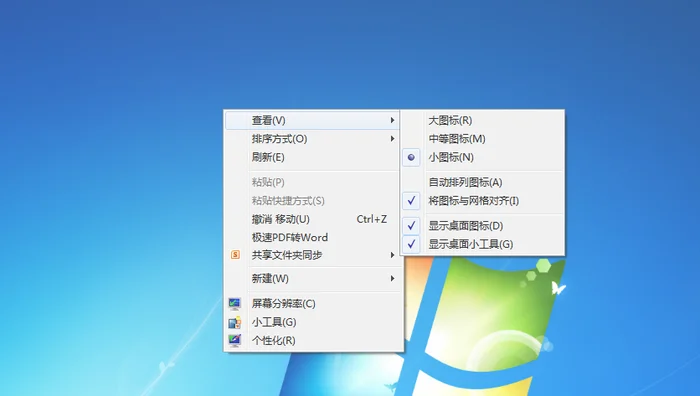Expand the 排序方式(O) submenu arrow
700x396 pixels.
[x=392, y=139]
